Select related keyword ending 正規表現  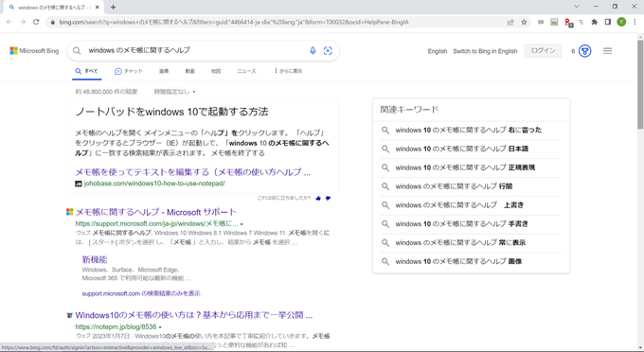click(x=465, y=167)
